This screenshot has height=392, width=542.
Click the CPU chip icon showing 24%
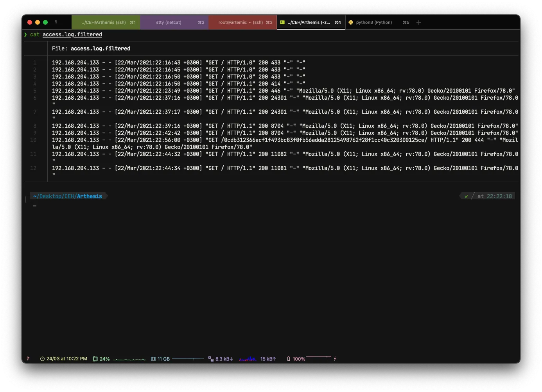95,359
